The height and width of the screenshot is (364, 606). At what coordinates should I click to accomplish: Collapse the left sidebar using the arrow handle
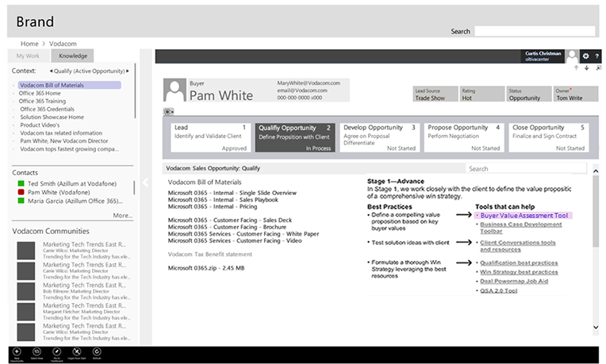[x=145, y=182]
